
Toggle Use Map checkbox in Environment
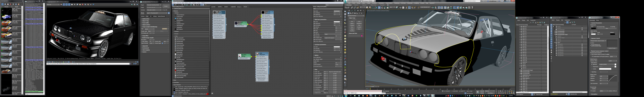point(611,27)
